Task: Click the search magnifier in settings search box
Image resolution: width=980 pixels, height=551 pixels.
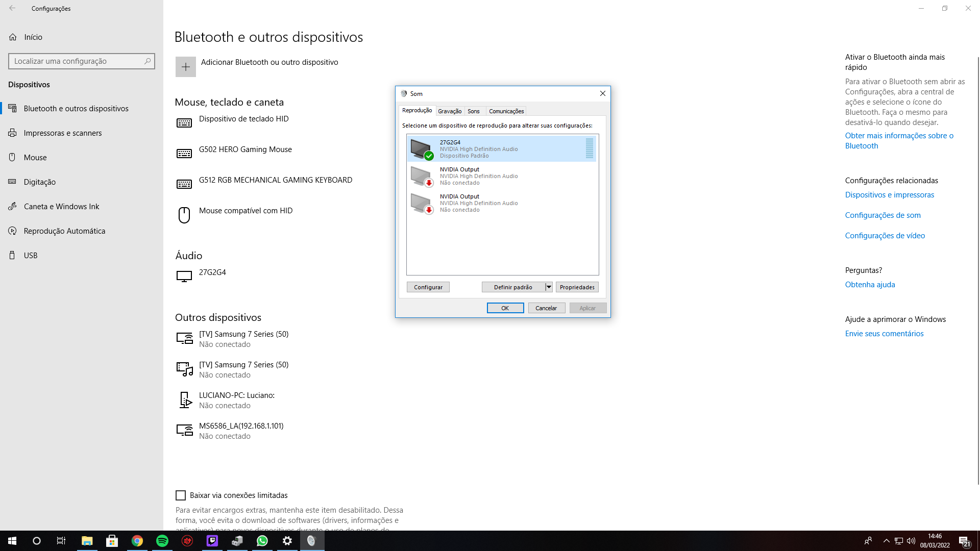Action: [x=148, y=61]
